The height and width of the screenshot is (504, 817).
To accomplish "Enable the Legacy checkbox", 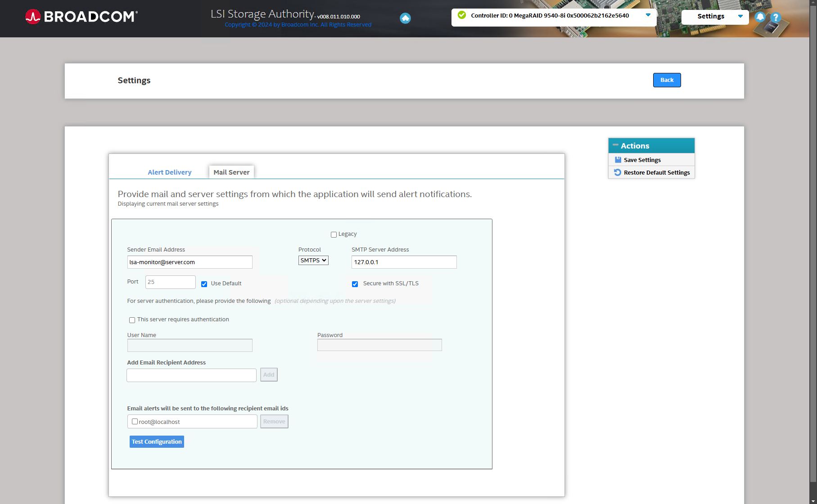I will click(x=334, y=234).
